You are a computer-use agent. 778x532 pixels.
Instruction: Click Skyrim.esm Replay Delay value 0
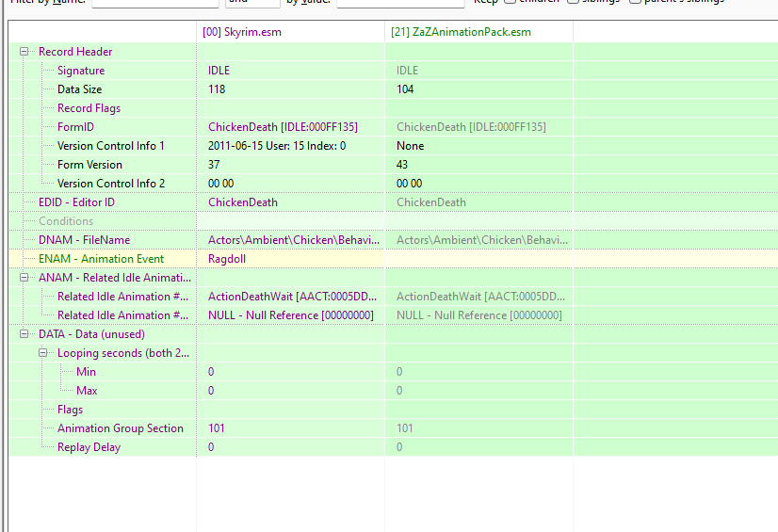tap(211, 447)
